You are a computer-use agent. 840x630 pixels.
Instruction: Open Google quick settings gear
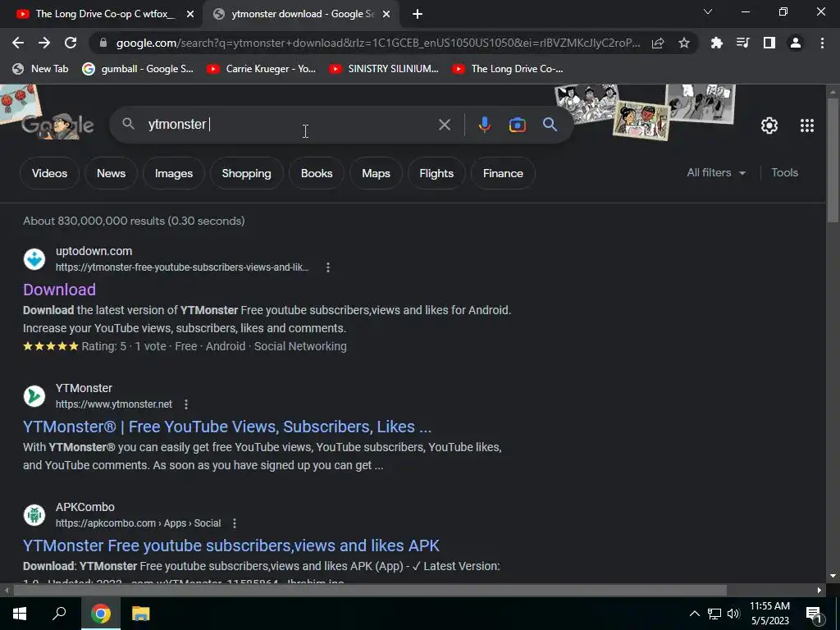click(769, 126)
